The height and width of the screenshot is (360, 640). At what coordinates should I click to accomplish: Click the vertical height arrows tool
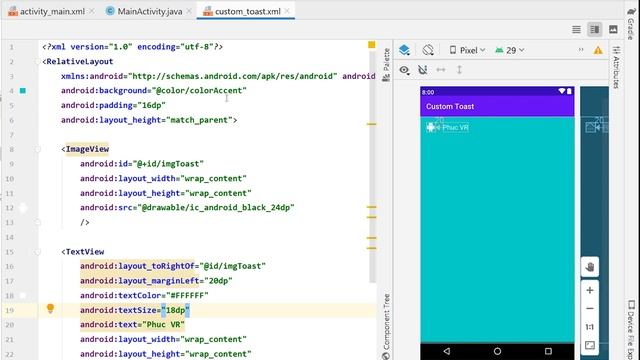tap(459, 70)
